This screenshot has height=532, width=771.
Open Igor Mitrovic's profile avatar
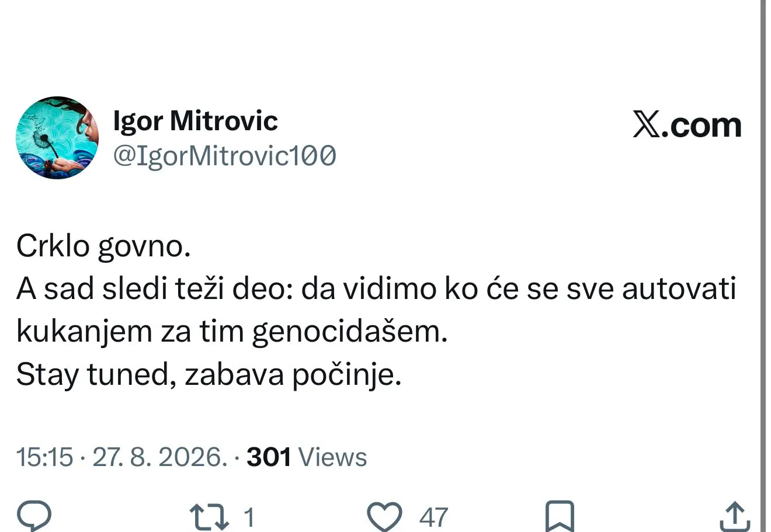(57, 138)
